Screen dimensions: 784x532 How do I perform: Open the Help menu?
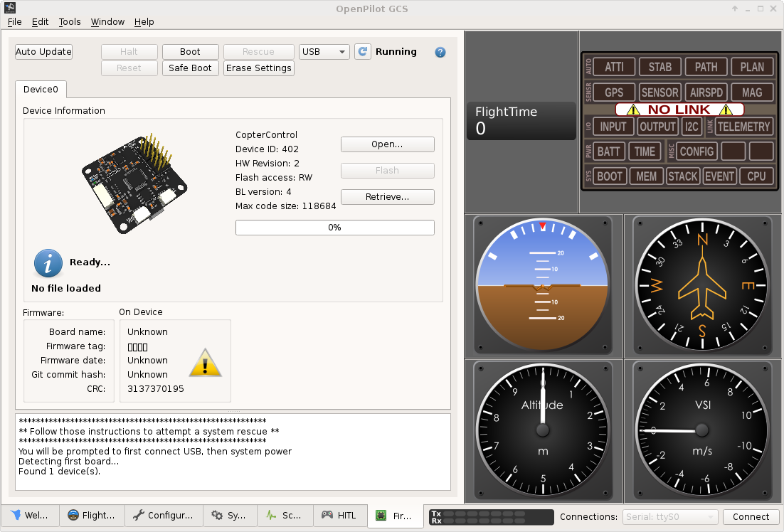pos(144,22)
